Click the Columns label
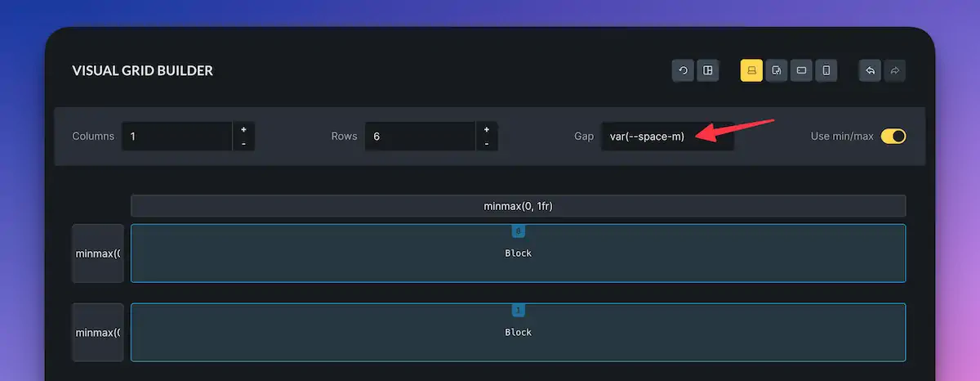Screen dimensions: 980x381 tap(93, 137)
